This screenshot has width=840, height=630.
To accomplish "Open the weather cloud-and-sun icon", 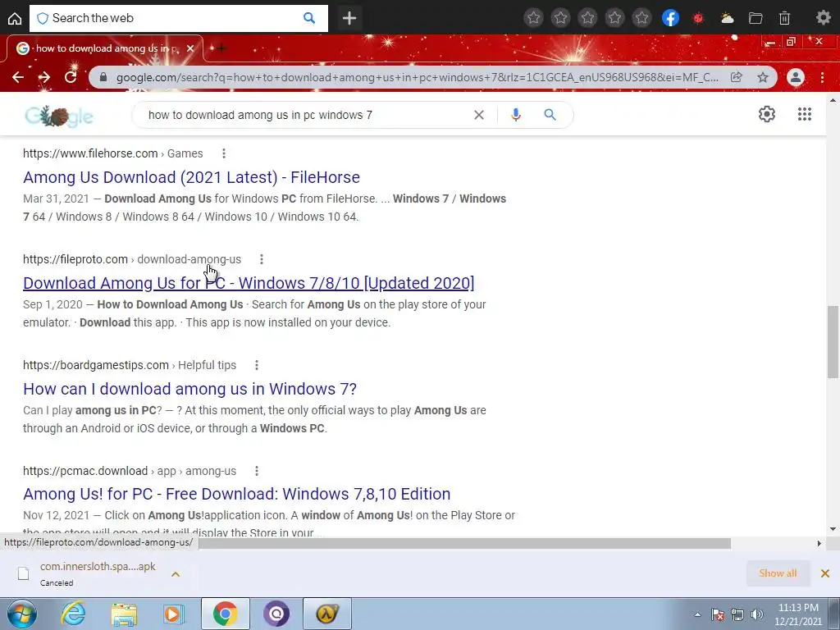I will click(x=727, y=19).
